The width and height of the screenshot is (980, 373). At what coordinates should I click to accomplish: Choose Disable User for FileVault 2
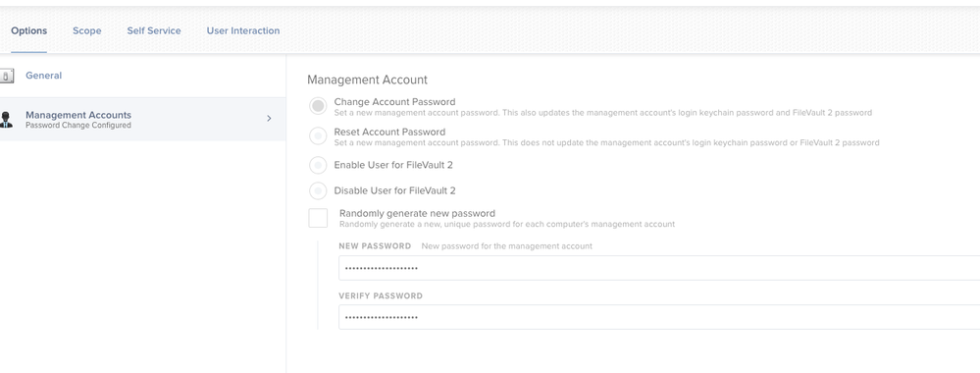pos(318,190)
